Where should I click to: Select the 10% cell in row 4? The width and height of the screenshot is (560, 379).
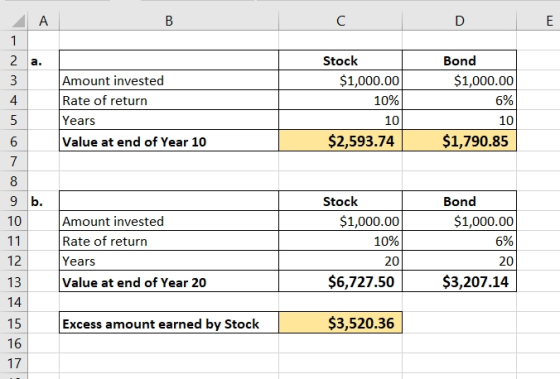pos(340,100)
